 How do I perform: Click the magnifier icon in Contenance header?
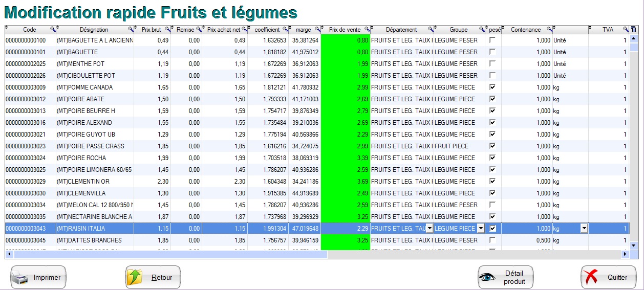coord(549,30)
